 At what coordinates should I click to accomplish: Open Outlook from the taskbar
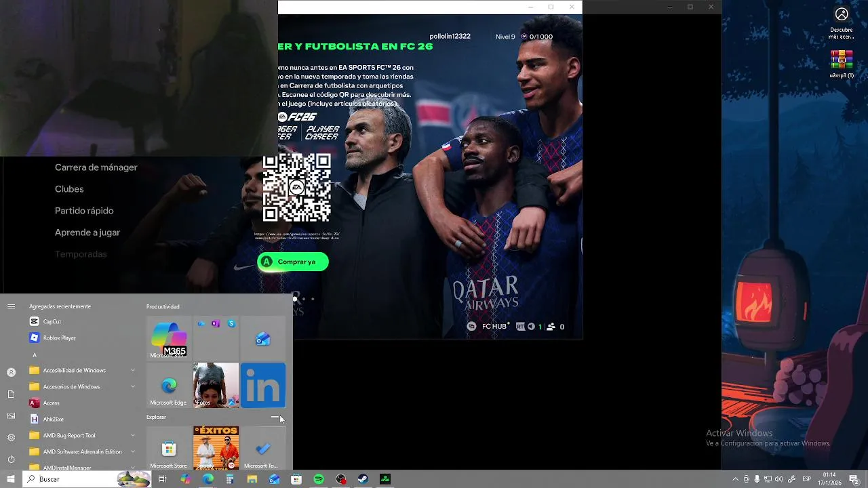pos(274,479)
